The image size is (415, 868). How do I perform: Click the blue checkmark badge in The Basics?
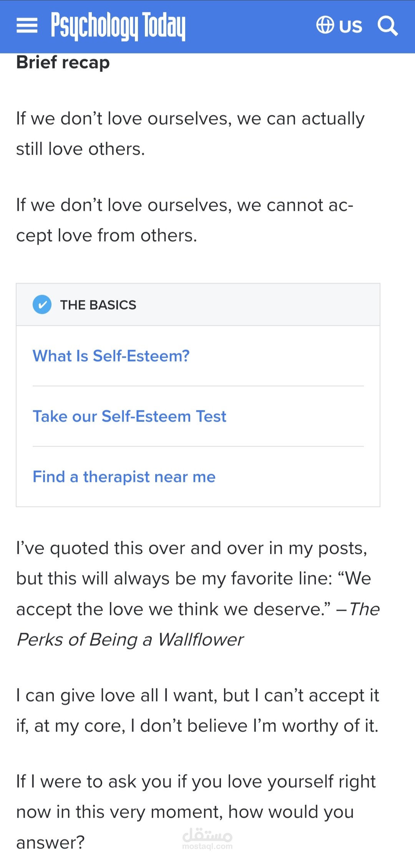(42, 305)
